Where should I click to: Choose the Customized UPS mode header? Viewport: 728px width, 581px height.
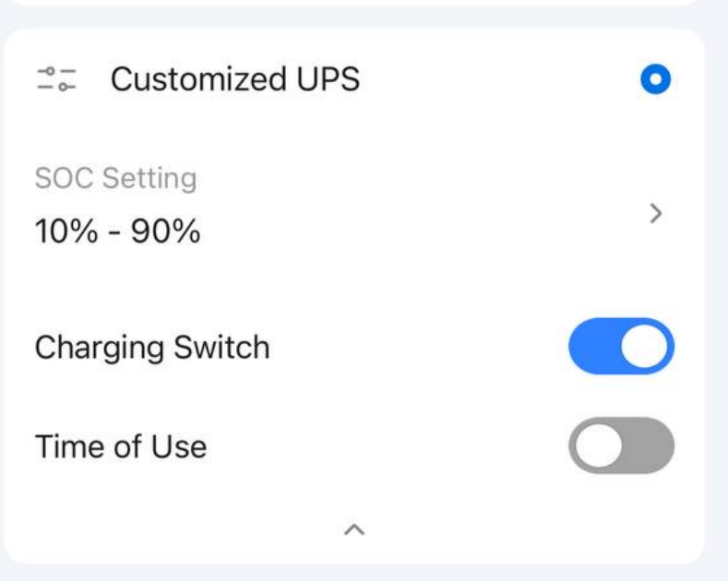tap(235, 80)
